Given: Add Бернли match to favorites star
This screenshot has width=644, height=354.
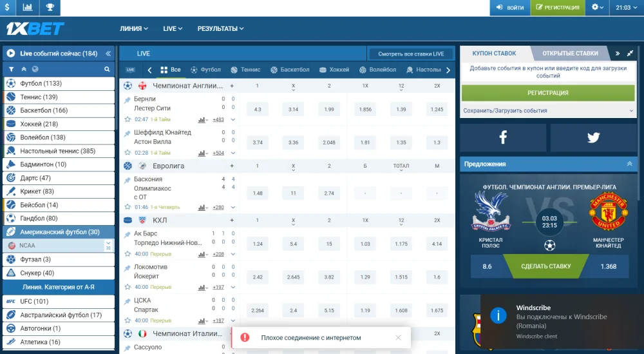Looking at the screenshot, I should click(128, 119).
